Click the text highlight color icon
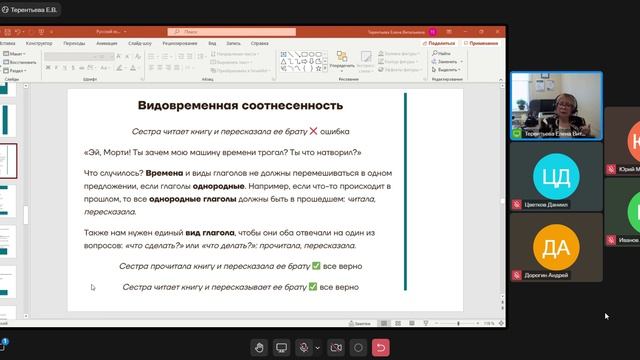This screenshot has height=360, width=640. coord(120,68)
